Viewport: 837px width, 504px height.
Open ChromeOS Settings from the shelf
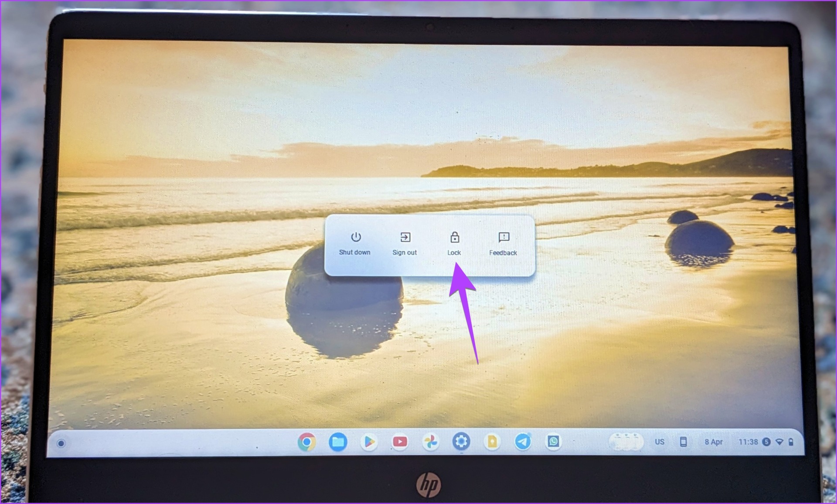point(461,442)
